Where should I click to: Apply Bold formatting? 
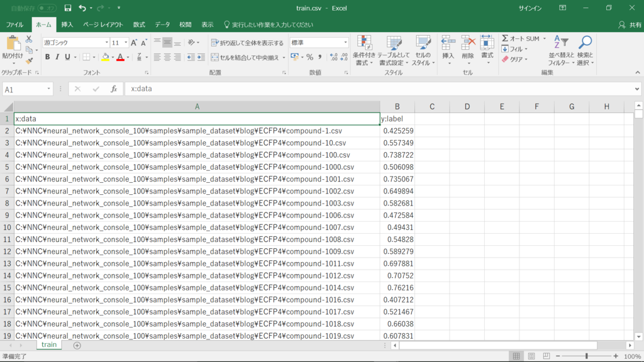click(x=47, y=57)
